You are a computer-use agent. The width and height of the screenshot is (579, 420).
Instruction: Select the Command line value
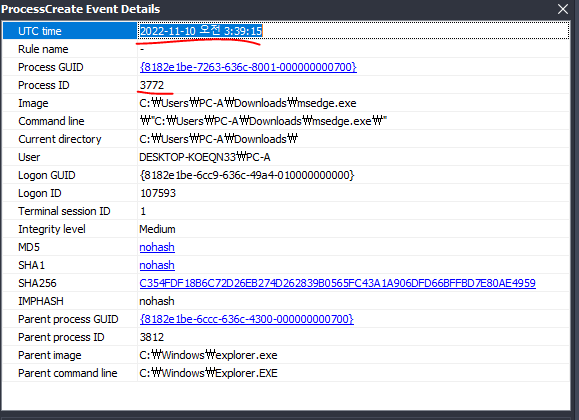(x=263, y=121)
